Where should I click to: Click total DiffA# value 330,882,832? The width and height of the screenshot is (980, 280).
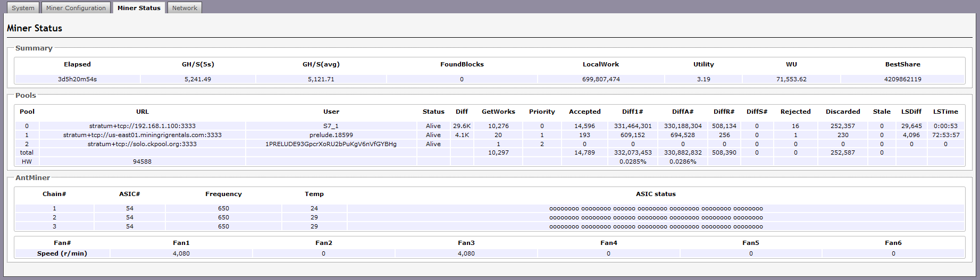(683, 152)
